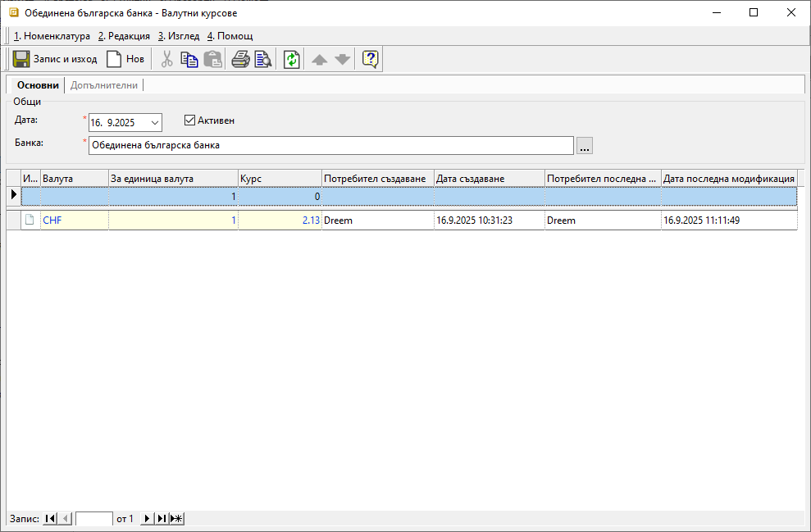The image size is (811, 532).
Task: Go to last record navigation button
Action: [162, 519]
